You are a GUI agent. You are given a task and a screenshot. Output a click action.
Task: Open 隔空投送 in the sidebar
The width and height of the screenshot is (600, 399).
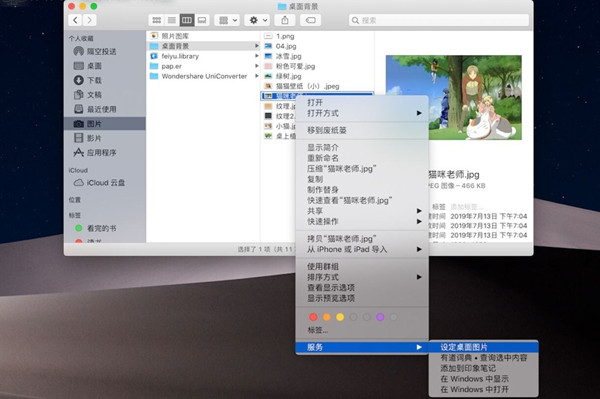[x=104, y=51]
